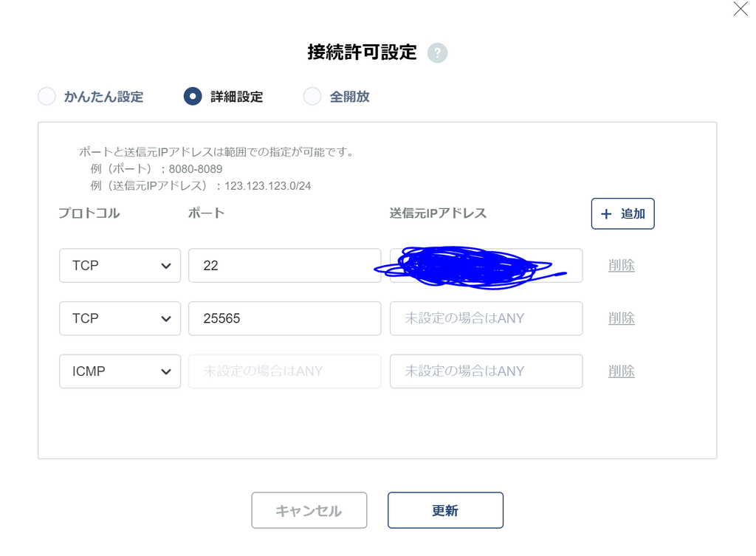Click the プロトコル column header
Screen dimensions: 756x556
(x=89, y=213)
